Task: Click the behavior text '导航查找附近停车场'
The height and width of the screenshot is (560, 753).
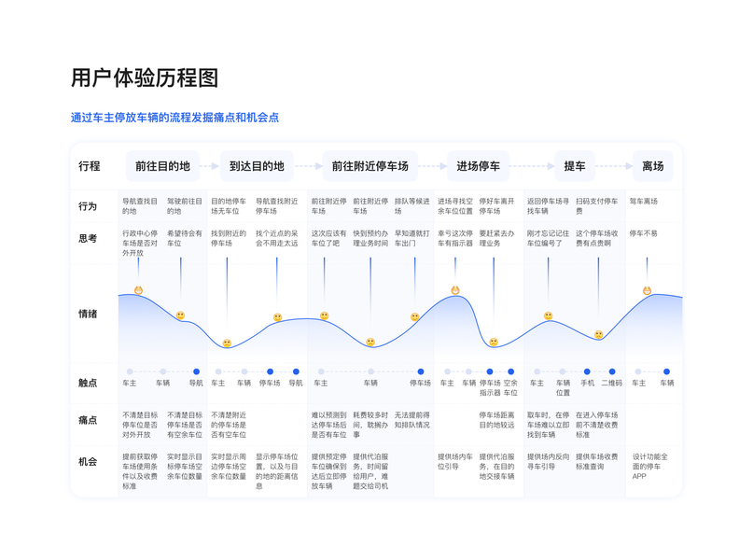Action: coord(276,206)
